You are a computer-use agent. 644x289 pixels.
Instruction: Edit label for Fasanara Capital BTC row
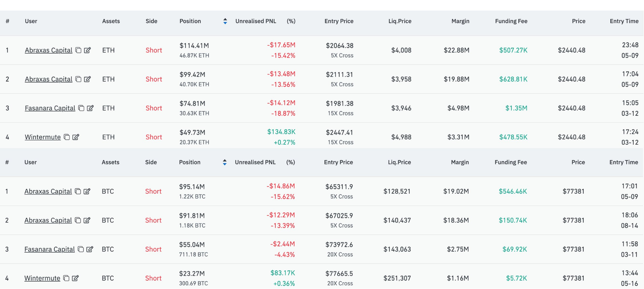click(x=90, y=249)
